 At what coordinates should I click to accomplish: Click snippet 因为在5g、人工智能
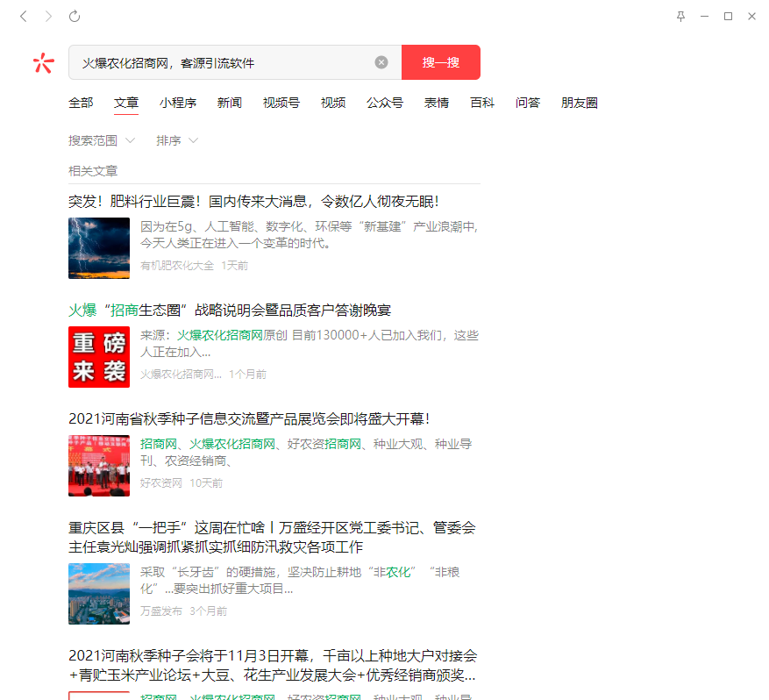[309, 235]
